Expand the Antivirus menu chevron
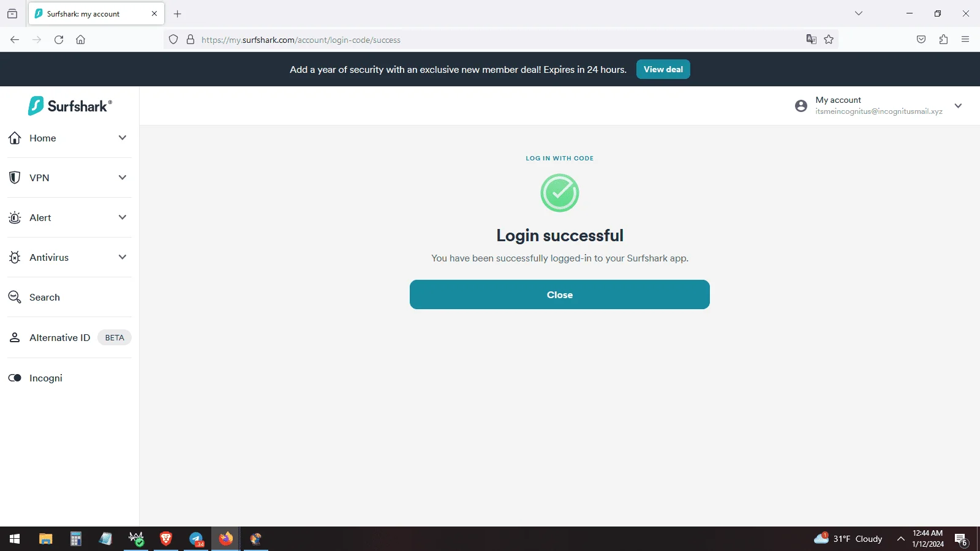980x551 pixels. [x=123, y=257]
